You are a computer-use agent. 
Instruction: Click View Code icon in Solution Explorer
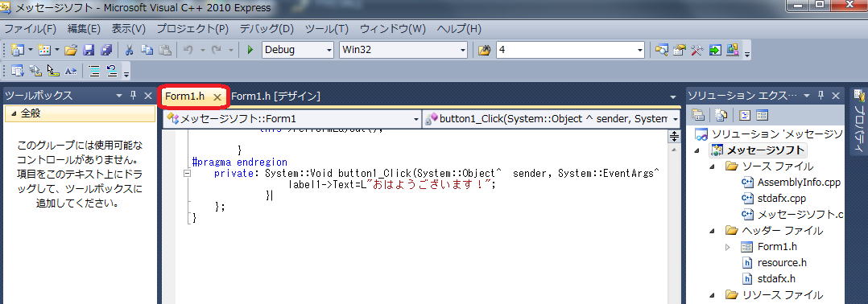click(x=744, y=116)
